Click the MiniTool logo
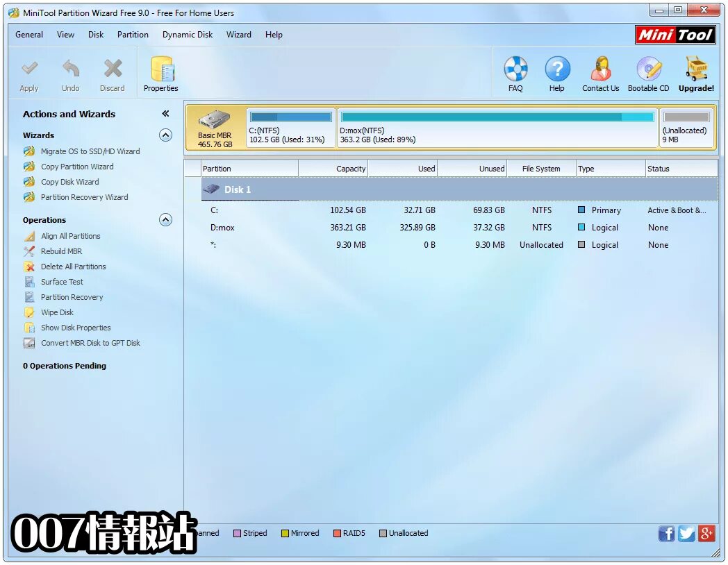 point(675,35)
